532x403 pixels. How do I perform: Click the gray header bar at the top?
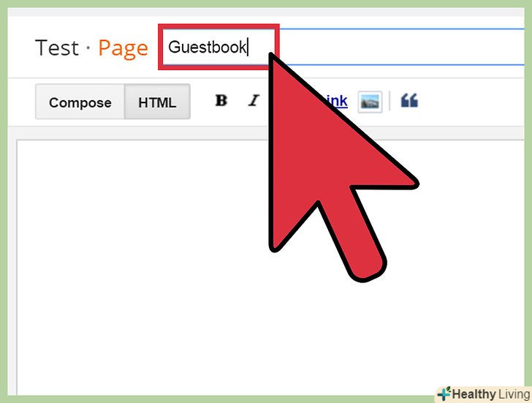coord(266,12)
